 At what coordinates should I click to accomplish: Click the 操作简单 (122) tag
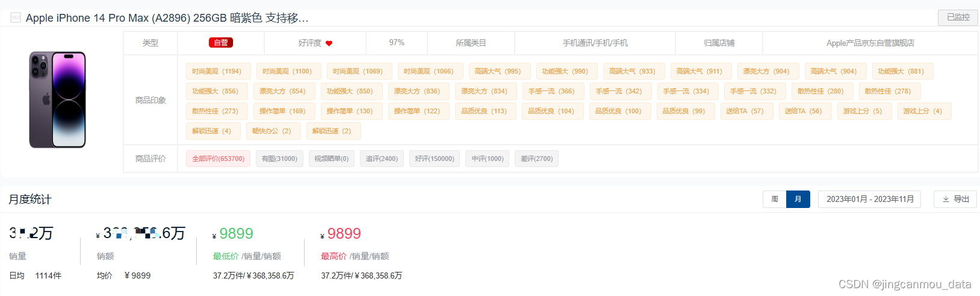click(418, 111)
